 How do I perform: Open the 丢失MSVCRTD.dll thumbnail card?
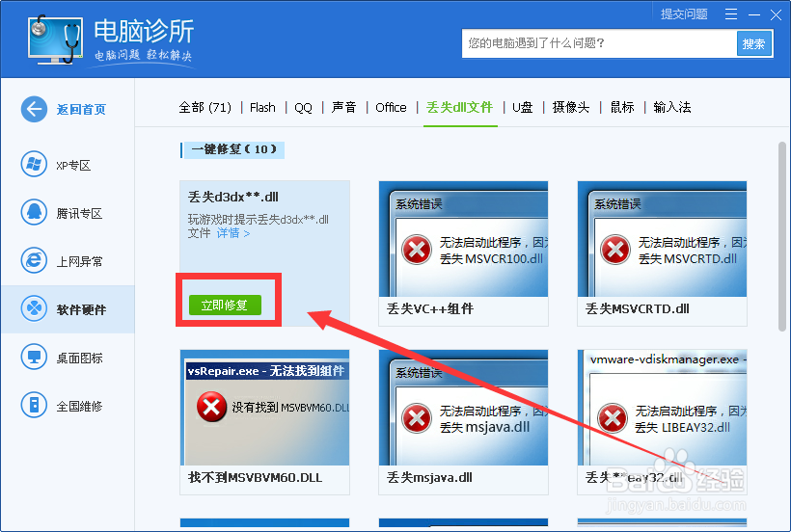tap(662, 253)
